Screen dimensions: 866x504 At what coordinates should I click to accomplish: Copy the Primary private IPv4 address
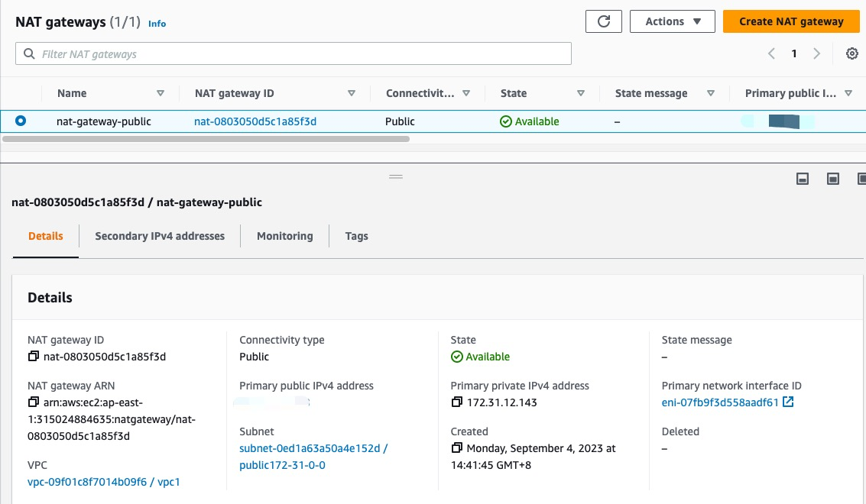456,402
